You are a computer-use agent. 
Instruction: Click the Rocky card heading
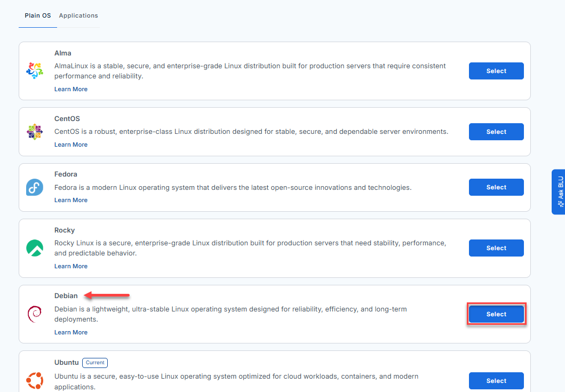[65, 230]
